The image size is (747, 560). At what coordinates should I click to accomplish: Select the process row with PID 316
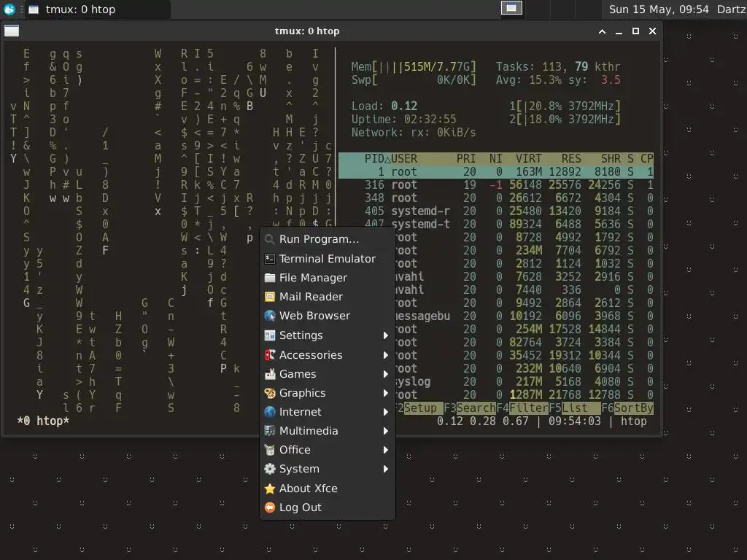(495, 184)
